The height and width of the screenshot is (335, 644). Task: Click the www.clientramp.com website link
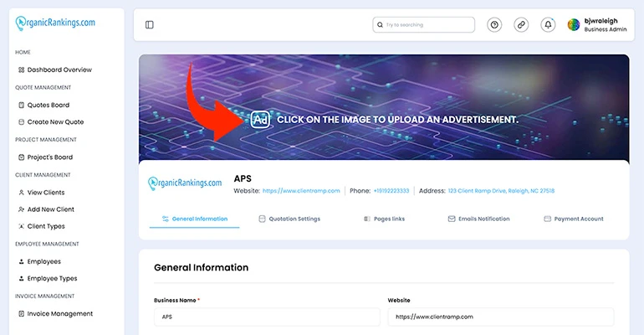[x=301, y=191]
